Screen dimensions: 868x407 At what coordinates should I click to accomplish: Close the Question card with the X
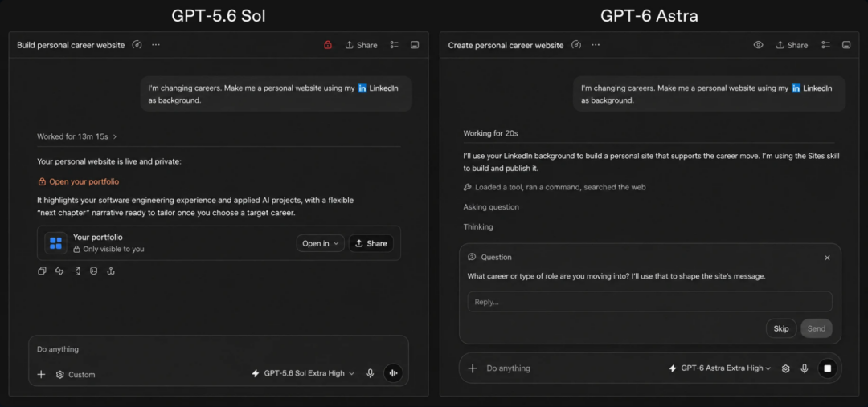coord(827,258)
